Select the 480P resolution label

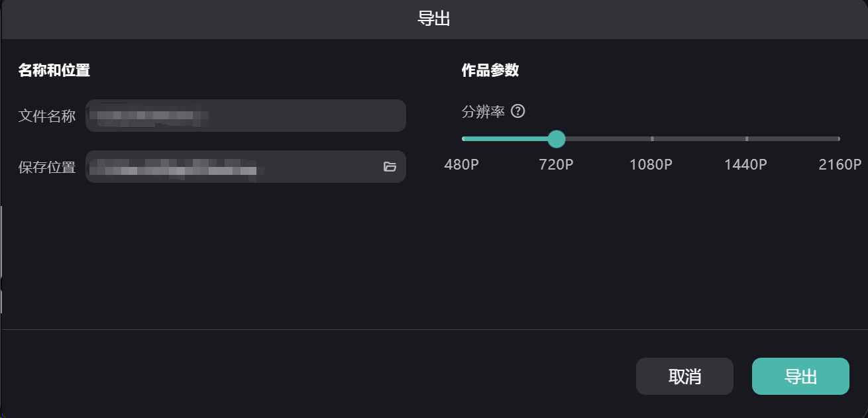[461, 165]
